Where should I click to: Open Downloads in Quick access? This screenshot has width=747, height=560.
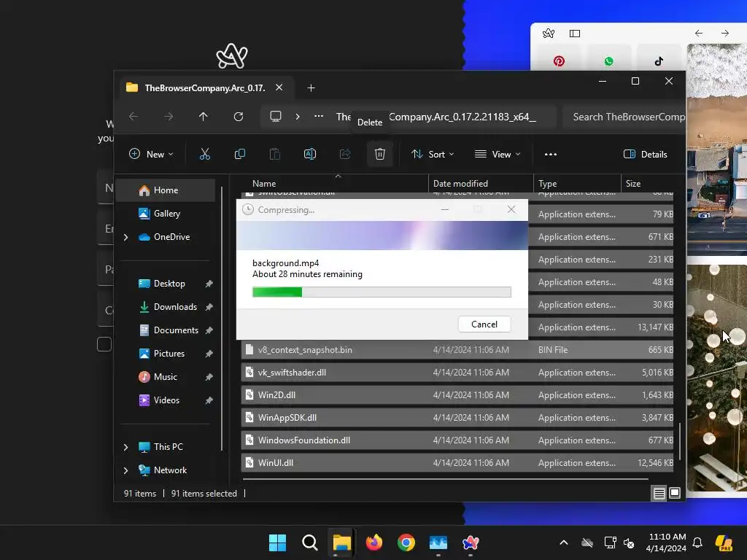click(166, 307)
